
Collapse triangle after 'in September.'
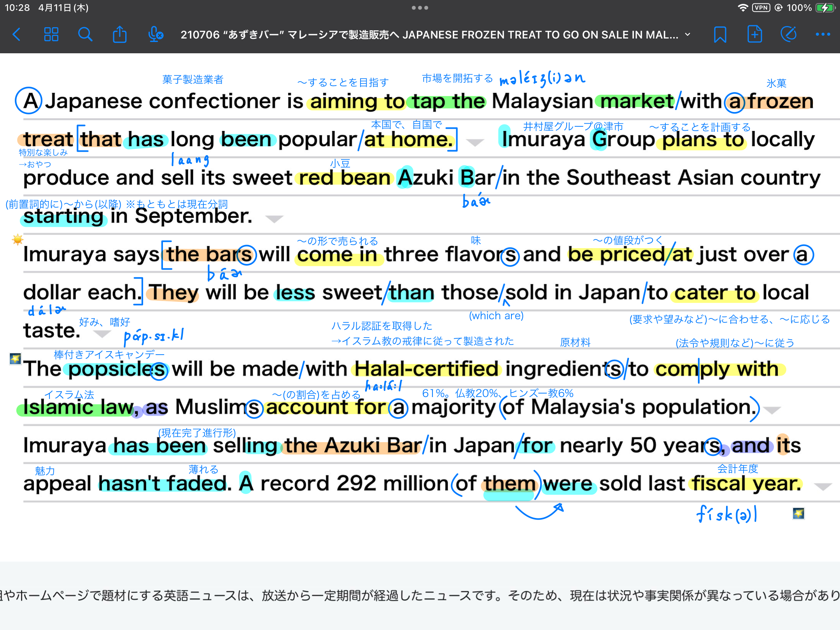[x=274, y=219]
